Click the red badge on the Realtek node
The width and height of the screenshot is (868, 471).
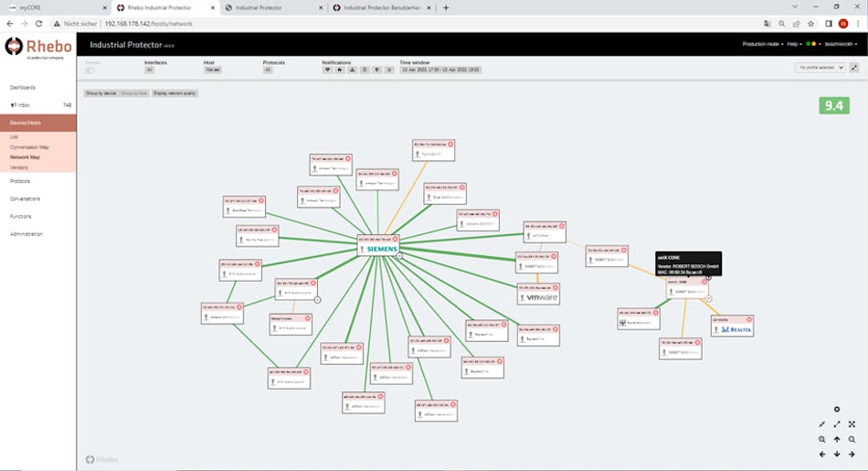pos(749,320)
